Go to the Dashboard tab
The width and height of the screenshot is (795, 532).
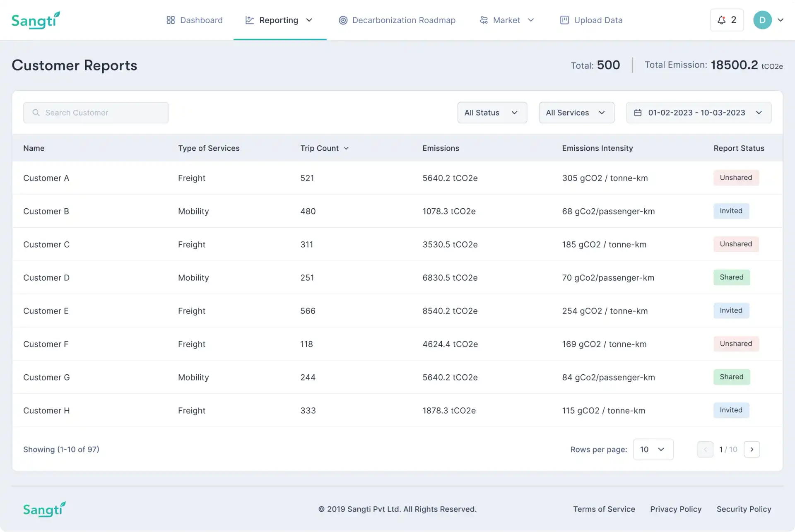[194, 20]
